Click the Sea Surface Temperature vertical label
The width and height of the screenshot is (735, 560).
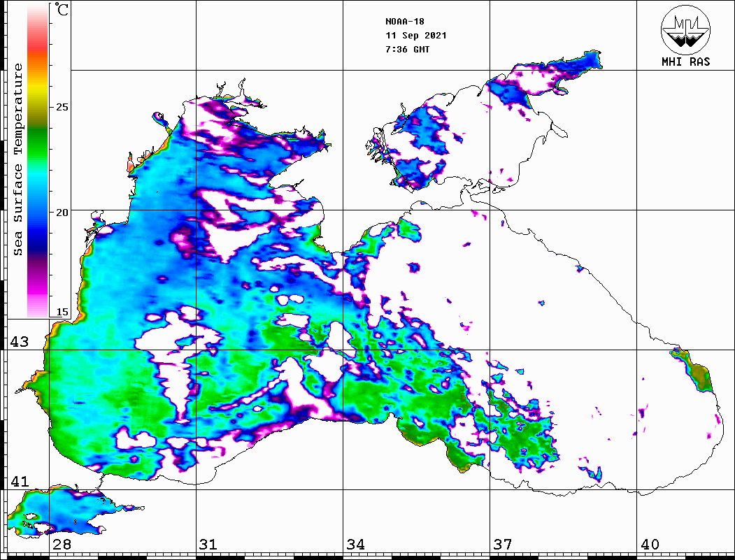tap(18, 159)
